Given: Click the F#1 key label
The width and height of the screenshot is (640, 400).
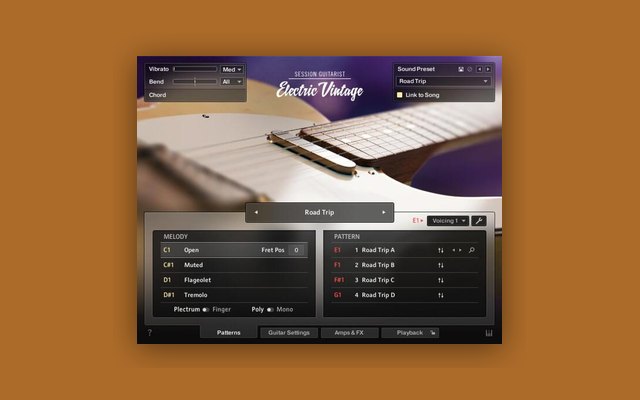Looking at the screenshot, I should [339, 280].
